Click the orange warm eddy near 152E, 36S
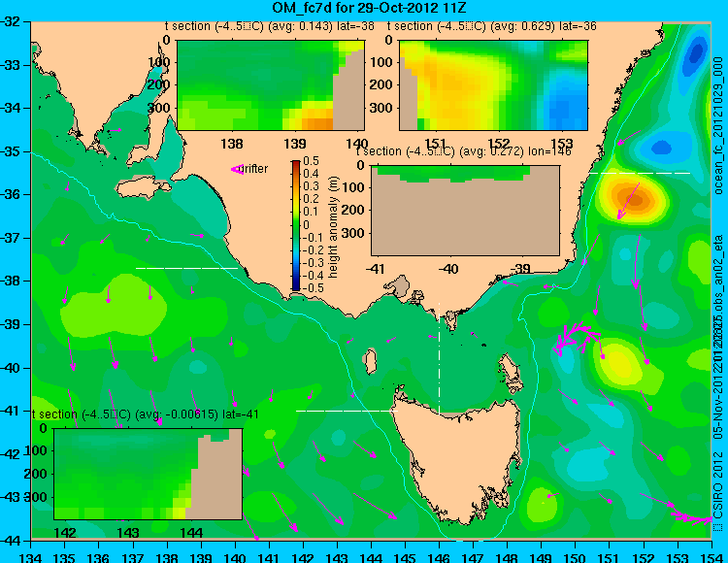 click(633, 199)
